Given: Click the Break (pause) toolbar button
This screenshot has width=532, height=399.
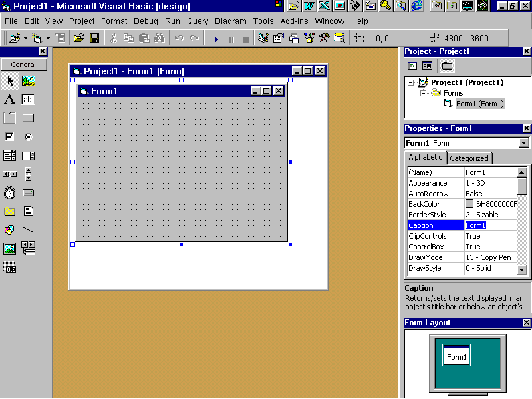Looking at the screenshot, I should (231, 39).
